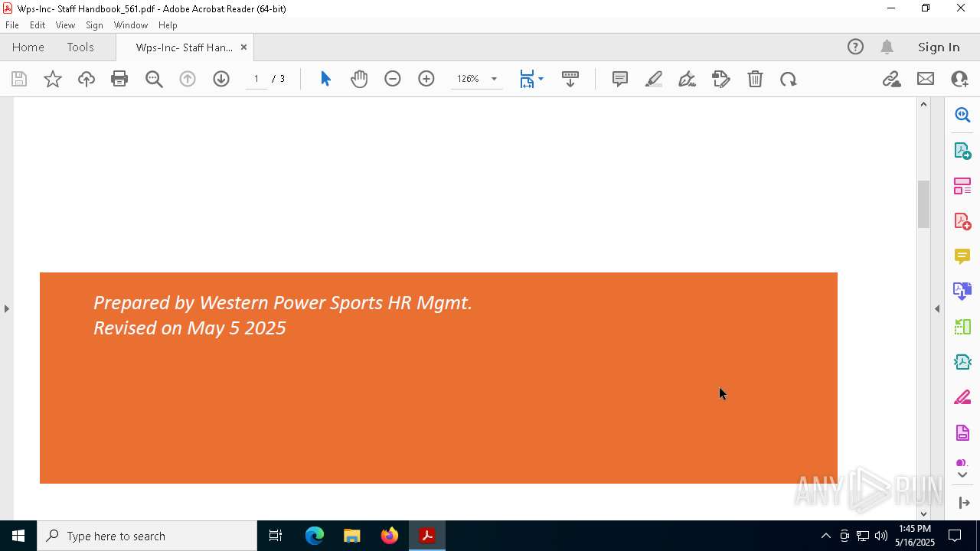The image size is (980, 551).
Task: Click the scroll down arrow
Action: 923,514
